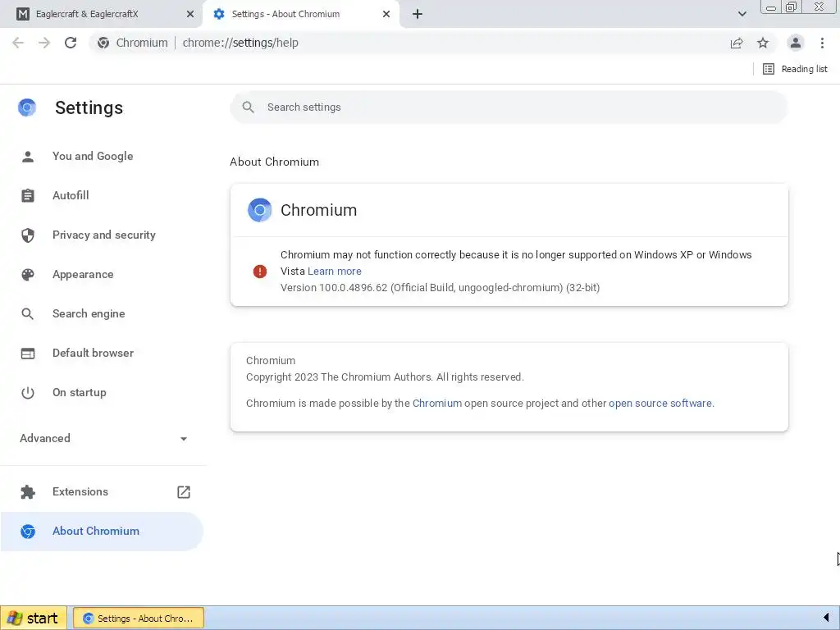
Task: Close the Eaglercraft & EaglercraftX tab
Action: [190, 14]
